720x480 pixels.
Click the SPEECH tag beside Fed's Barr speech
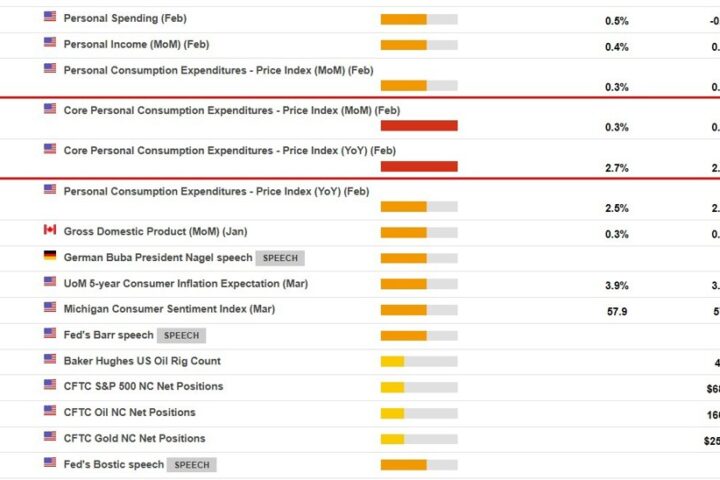pos(181,336)
